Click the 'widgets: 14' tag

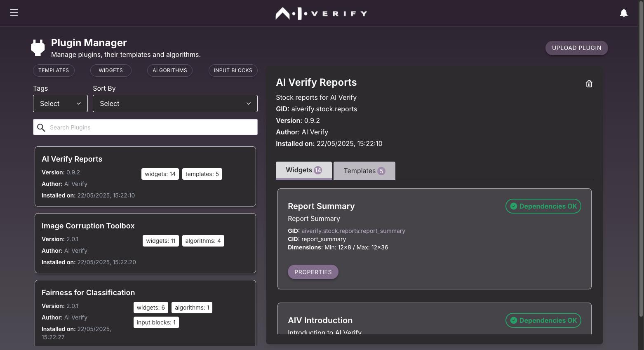click(160, 174)
